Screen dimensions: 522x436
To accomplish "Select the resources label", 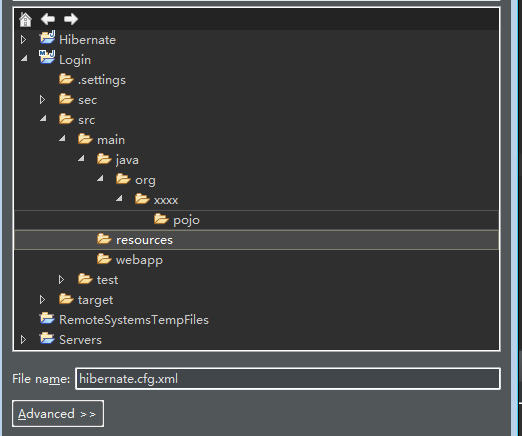I will 144,240.
